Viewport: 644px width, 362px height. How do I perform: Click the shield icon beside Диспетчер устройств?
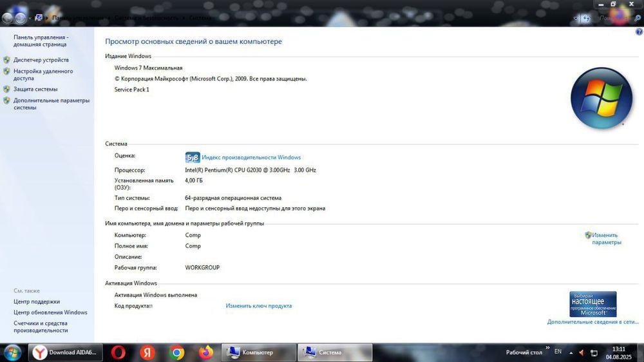pos(6,60)
